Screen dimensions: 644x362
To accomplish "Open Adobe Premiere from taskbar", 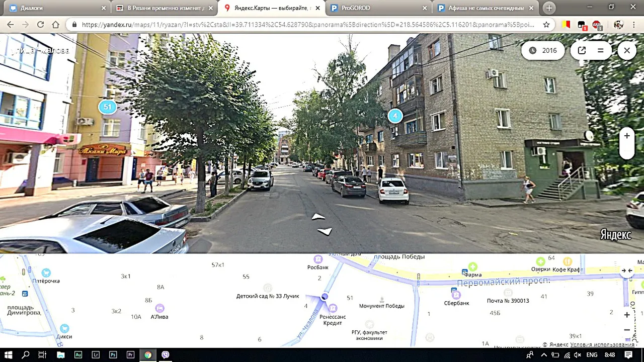I will click(130, 354).
